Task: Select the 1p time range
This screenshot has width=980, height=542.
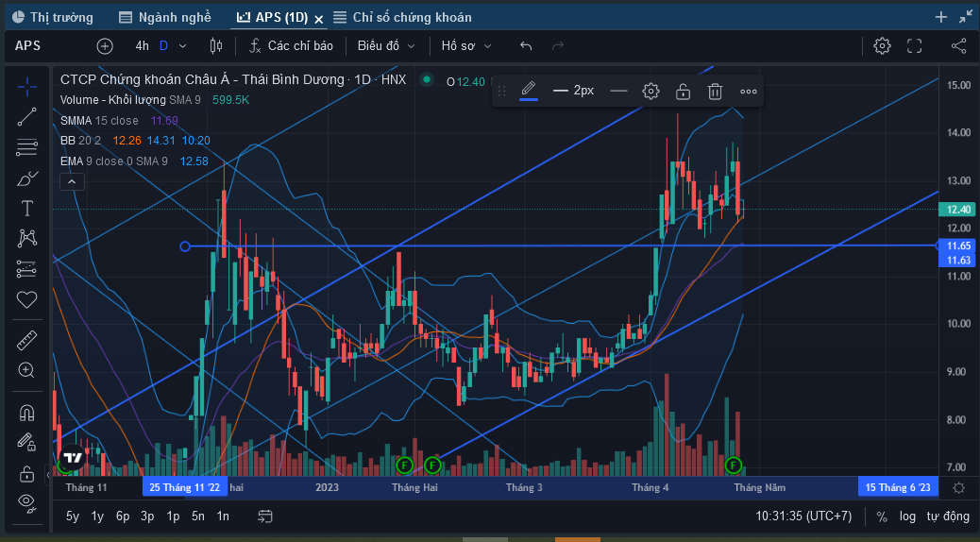Action: (x=173, y=517)
